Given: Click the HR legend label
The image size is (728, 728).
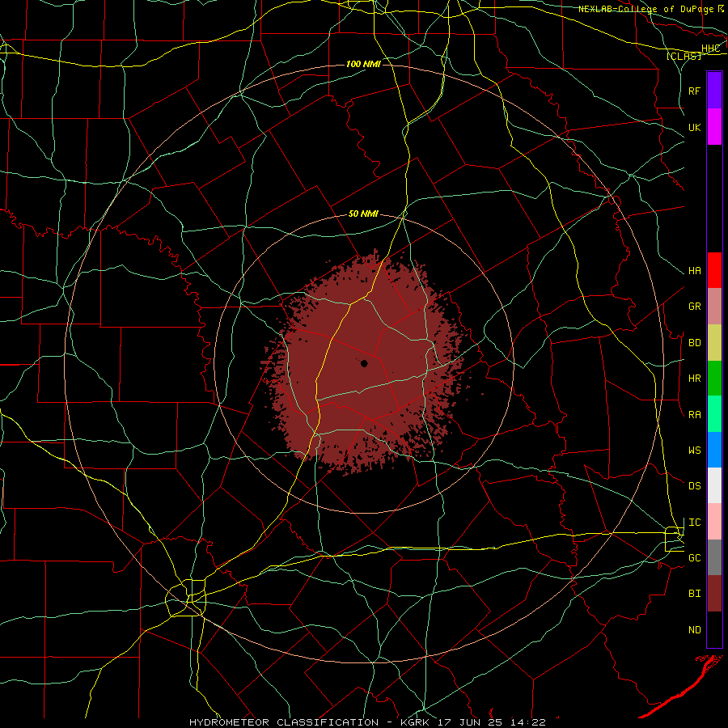Looking at the screenshot, I should 694,379.
